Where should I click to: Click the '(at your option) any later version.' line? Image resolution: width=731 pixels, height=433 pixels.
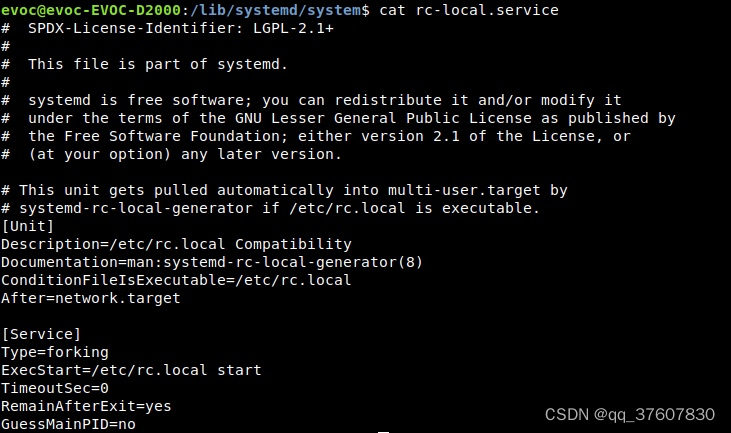click(185, 154)
